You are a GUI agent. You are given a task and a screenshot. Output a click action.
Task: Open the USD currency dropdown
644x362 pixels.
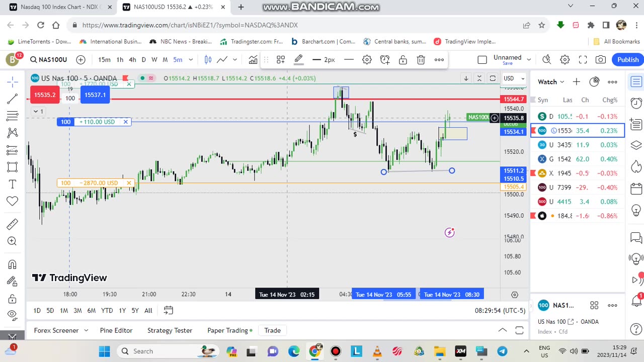coord(514,78)
